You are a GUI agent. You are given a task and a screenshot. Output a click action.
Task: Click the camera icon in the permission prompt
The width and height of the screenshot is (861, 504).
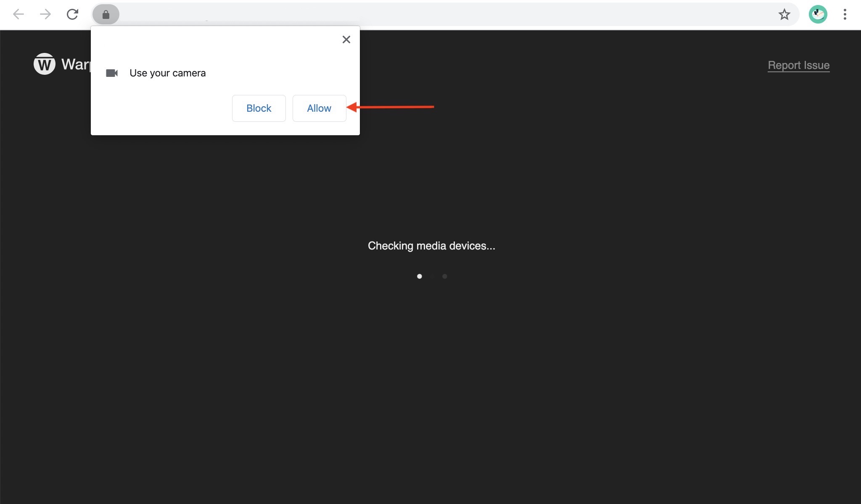112,73
